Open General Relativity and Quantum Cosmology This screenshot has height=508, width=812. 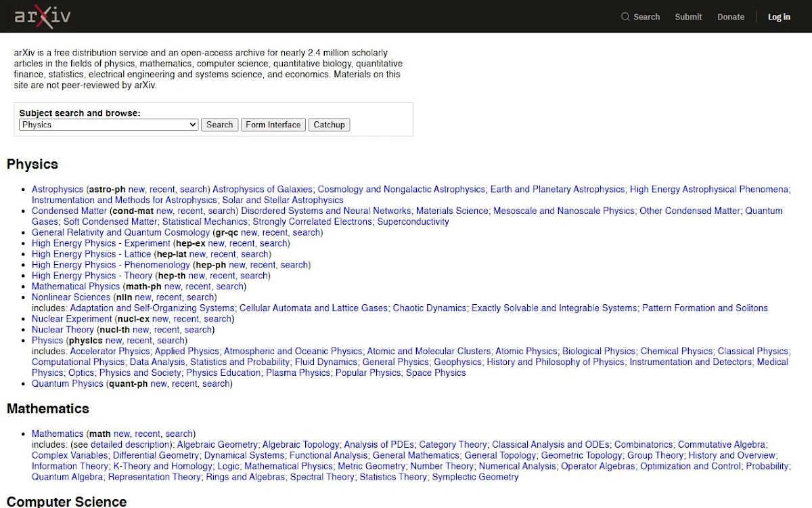(x=121, y=232)
